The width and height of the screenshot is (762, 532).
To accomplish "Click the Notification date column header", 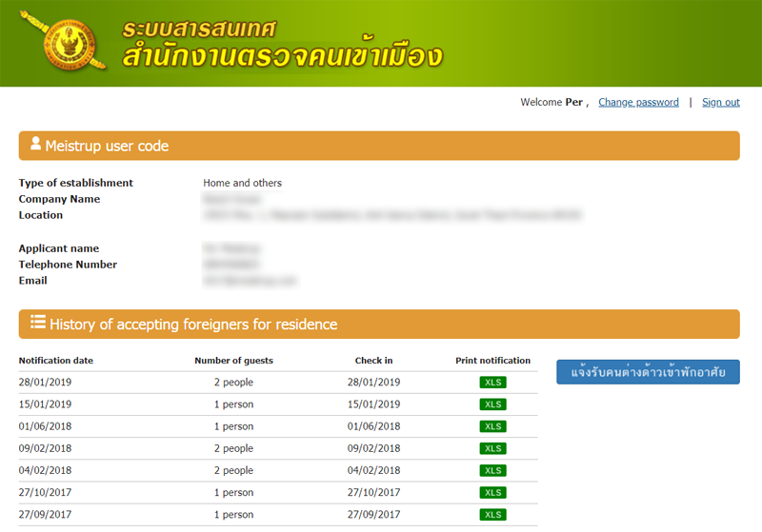I will point(56,360).
